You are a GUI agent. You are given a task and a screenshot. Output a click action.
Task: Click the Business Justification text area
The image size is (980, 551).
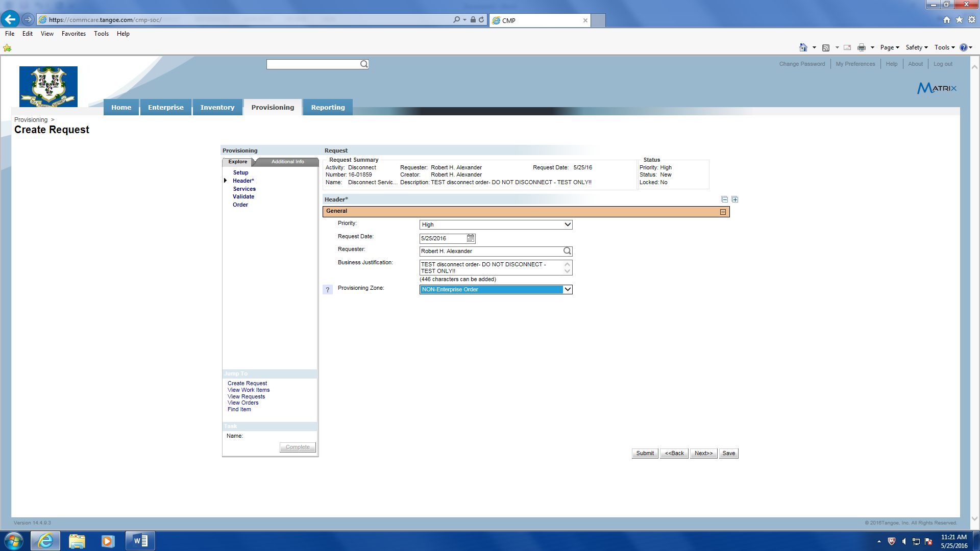[490, 267]
